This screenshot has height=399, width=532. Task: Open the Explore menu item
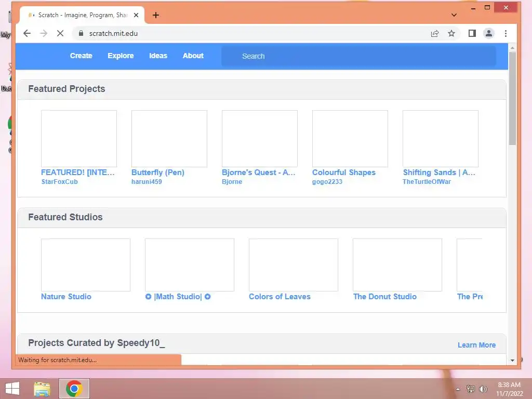(x=121, y=56)
